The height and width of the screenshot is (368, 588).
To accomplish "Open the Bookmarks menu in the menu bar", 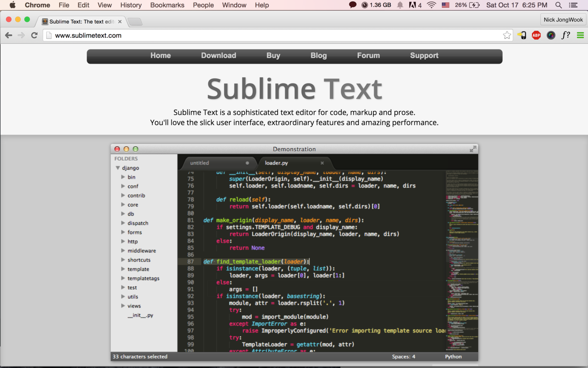I will [x=167, y=5].
